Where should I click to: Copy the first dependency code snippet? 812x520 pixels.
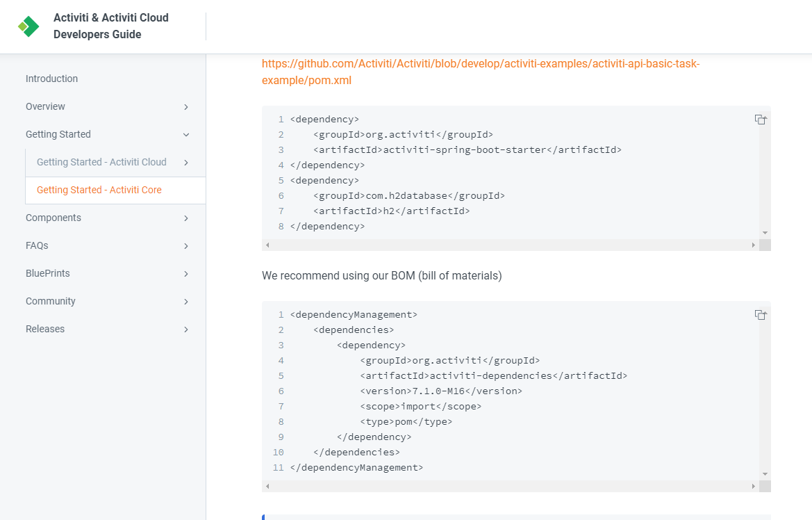tap(761, 119)
